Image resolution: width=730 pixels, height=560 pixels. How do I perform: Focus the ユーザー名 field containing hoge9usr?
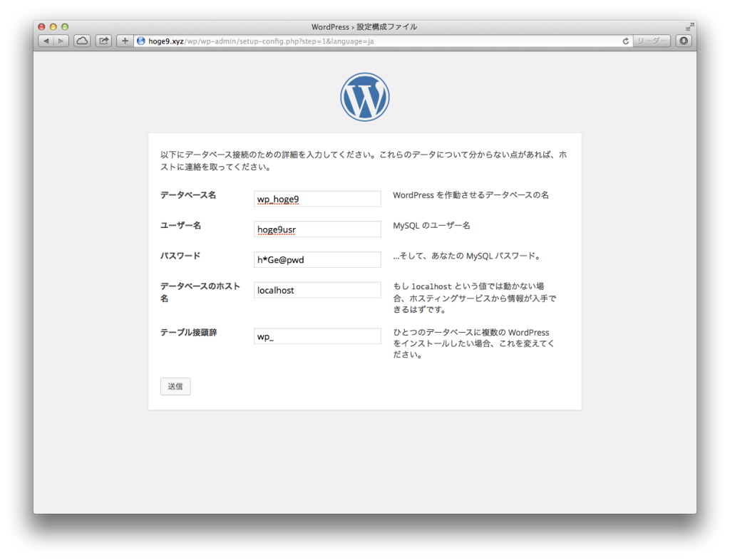click(x=317, y=229)
